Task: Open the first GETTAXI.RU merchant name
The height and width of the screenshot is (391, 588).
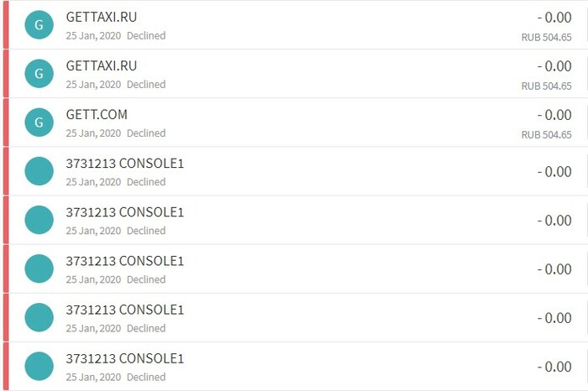Action: tap(101, 17)
